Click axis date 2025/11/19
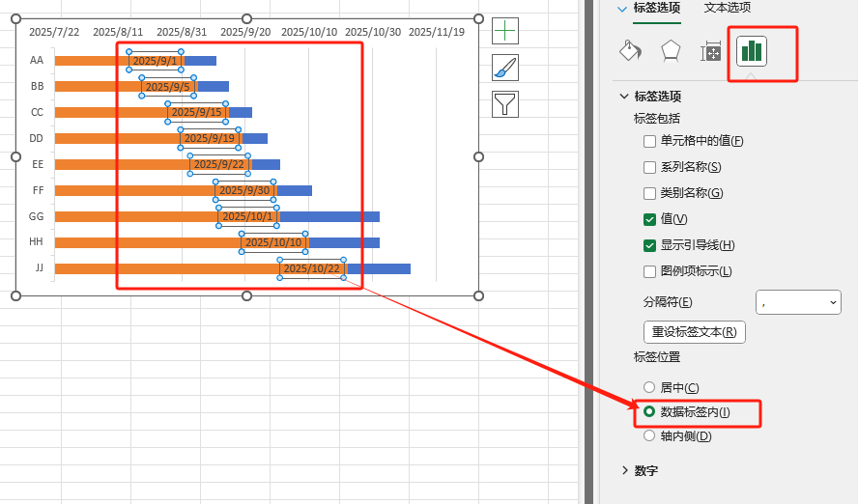 pos(437,32)
